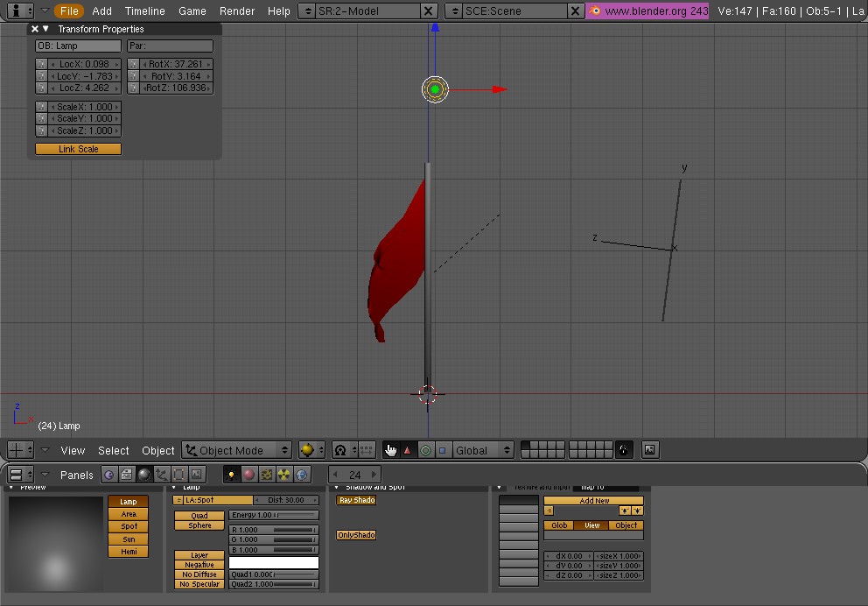Open the Global orientation dropdown
868x606 pixels.
point(482,450)
